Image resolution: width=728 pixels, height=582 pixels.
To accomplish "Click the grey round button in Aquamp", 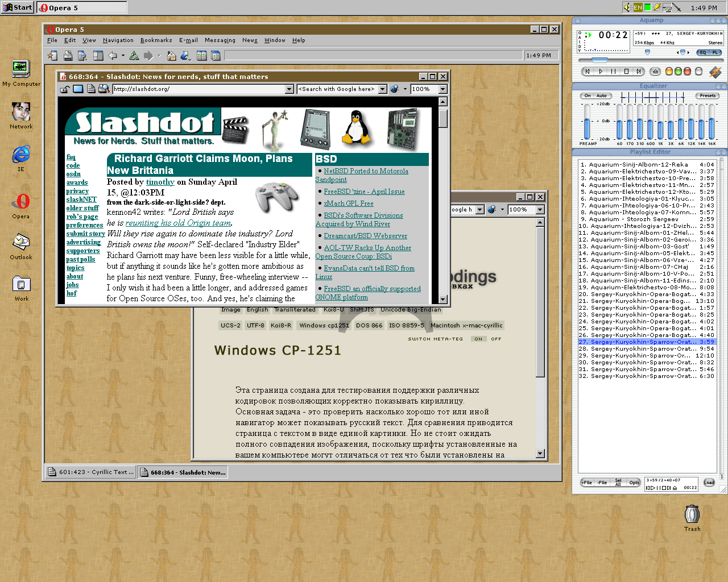I will [698, 72].
